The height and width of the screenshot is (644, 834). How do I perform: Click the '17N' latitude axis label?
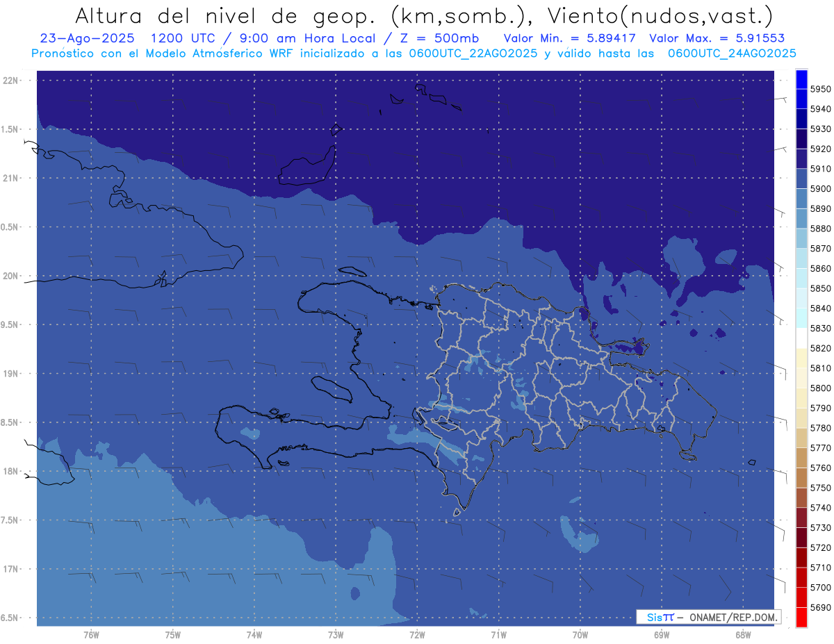10,570
